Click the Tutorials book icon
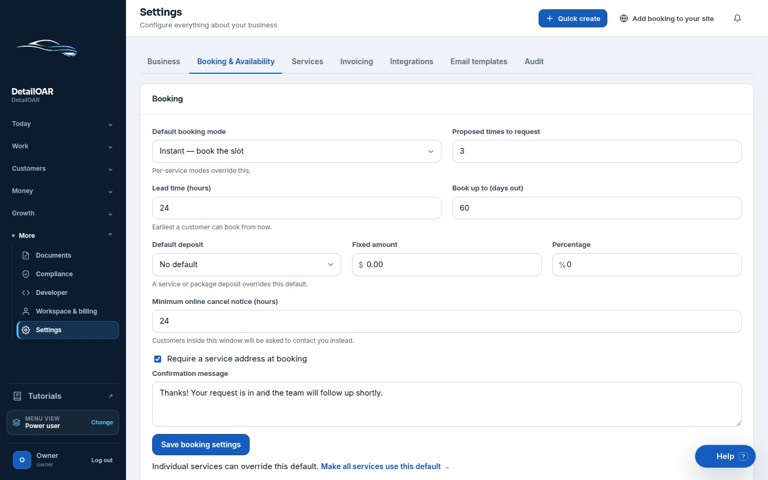Screen dimensions: 768x480 click(17, 396)
